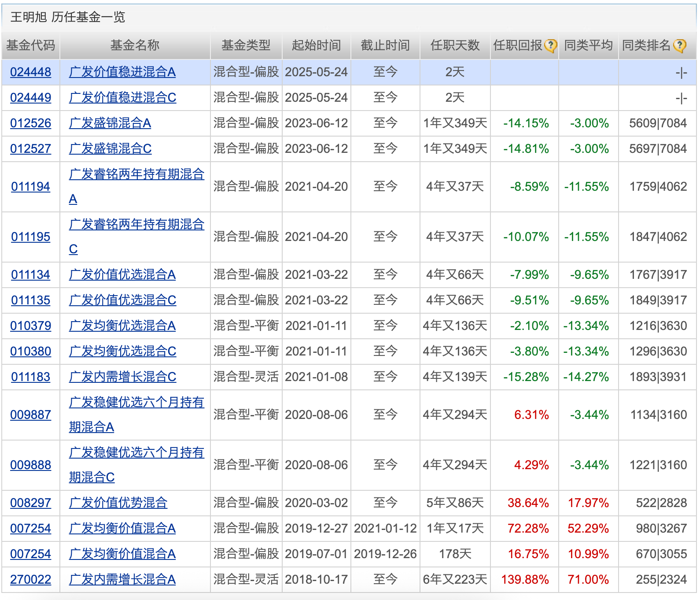Click start date 2018-10-17
This screenshot has height=600, width=700.
[317, 580]
